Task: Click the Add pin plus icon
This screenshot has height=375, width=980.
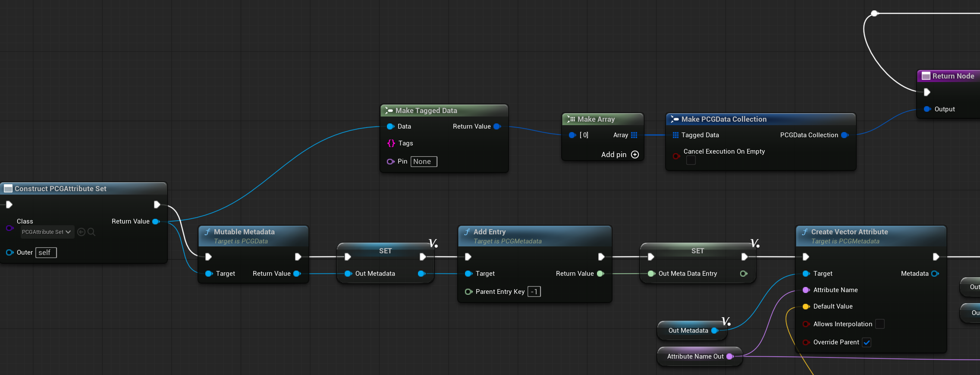Action: tap(635, 154)
